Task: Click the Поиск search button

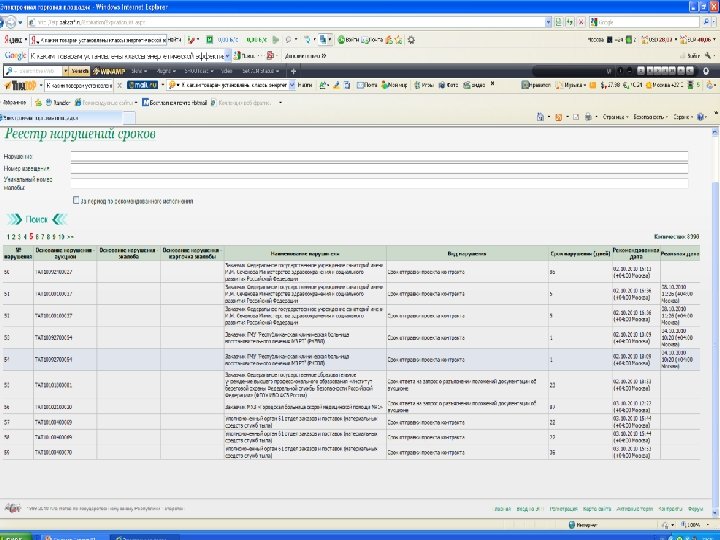Action: coord(37,218)
